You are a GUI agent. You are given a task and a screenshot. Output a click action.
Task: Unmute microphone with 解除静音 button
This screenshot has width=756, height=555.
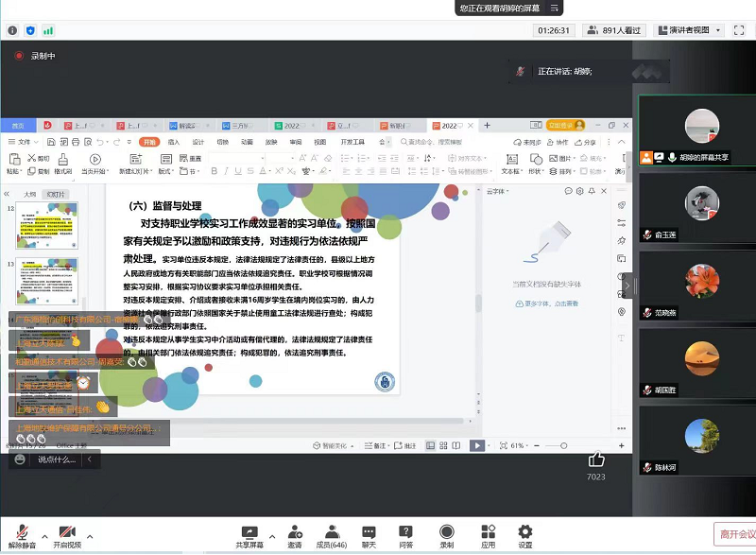[22, 535]
